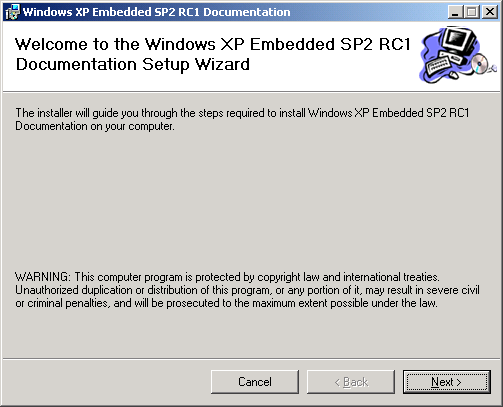Click the keyboard in the banner graphic
The width and height of the screenshot is (503, 407).
tap(438, 65)
